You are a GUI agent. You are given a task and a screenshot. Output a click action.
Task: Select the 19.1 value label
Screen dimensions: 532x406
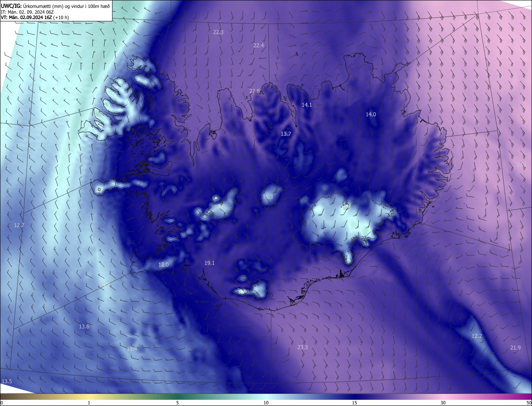[x=209, y=263]
